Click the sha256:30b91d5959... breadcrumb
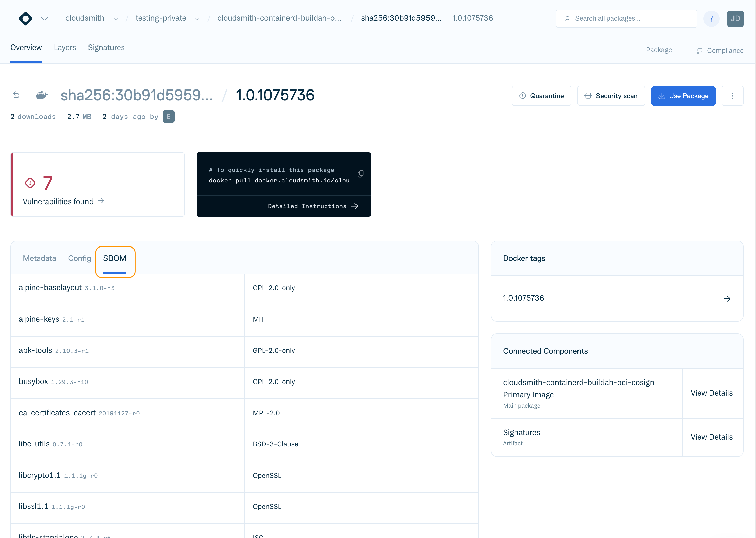Screen dimensions: 756x538 click(401, 18)
